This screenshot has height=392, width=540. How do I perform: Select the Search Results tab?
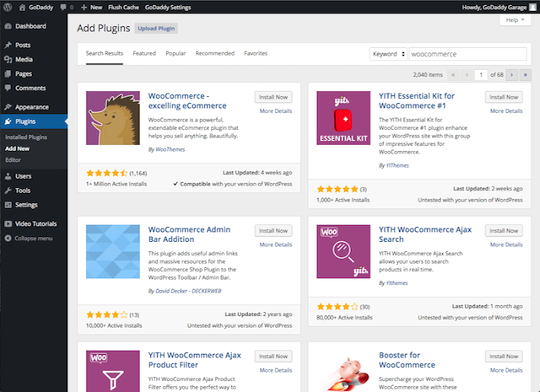click(105, 53)
